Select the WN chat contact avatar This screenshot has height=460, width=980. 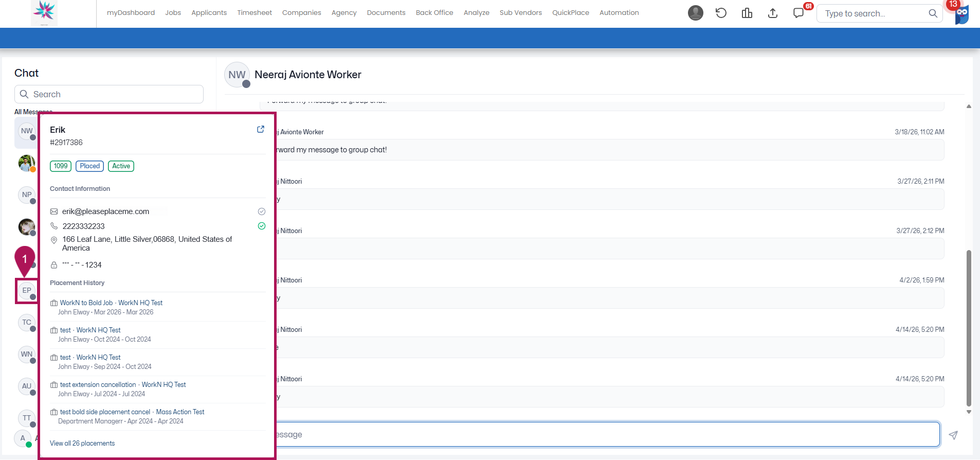click(27, 355)
